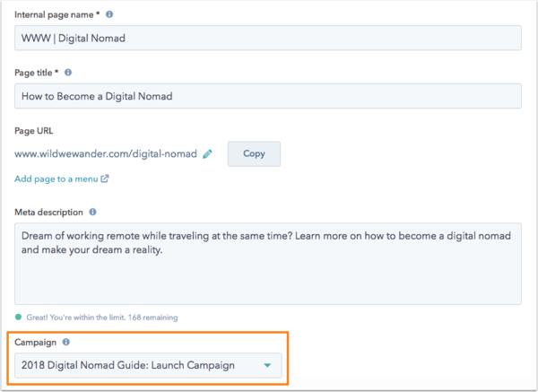538x392 pixels.
Task: Open info tooltip beside Meta description
Action: [92, 212]
